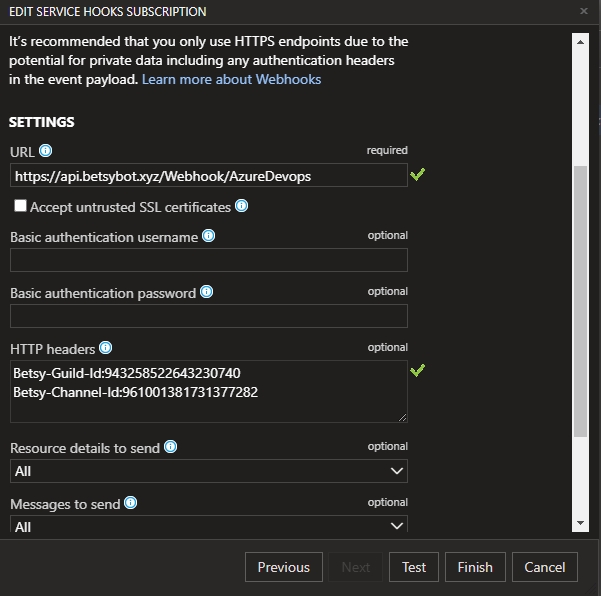
Task: Click info icon beside Messages to send
Action: tap(130, 503)
